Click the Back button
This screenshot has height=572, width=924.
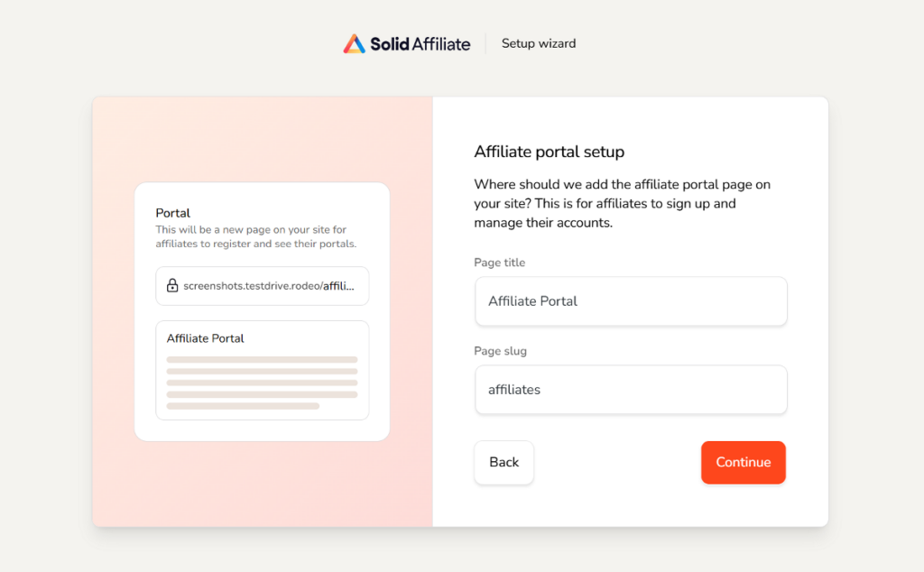(504, 462)
